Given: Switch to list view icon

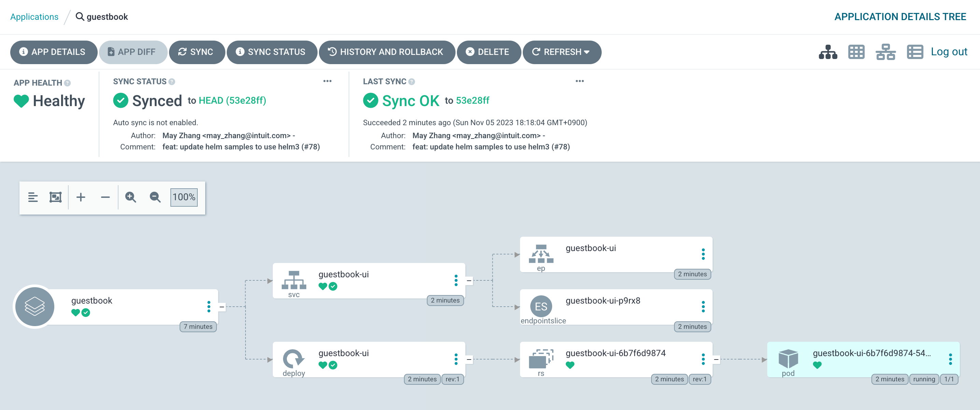Looking at the screenshot, I should [914, 52].
